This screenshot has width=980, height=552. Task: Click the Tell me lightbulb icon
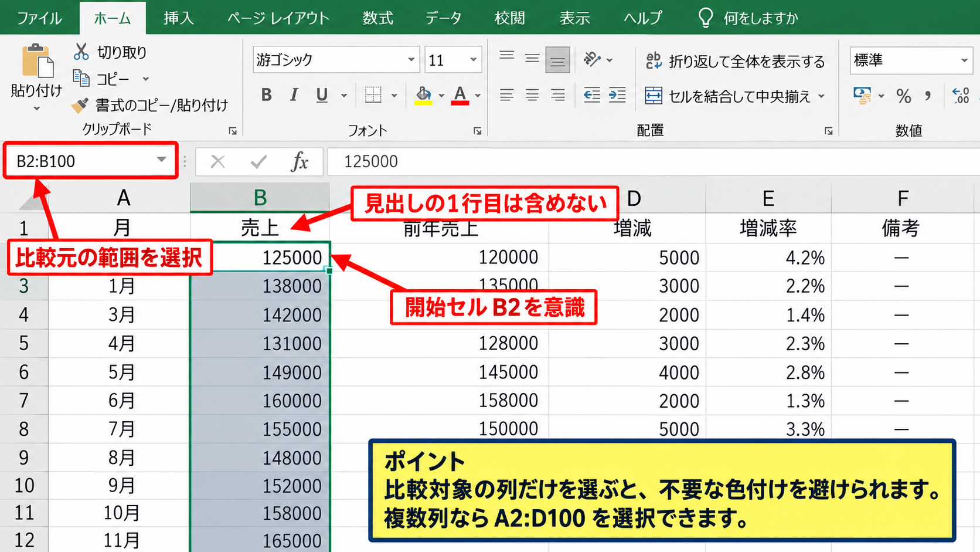[x=706, y=18]
